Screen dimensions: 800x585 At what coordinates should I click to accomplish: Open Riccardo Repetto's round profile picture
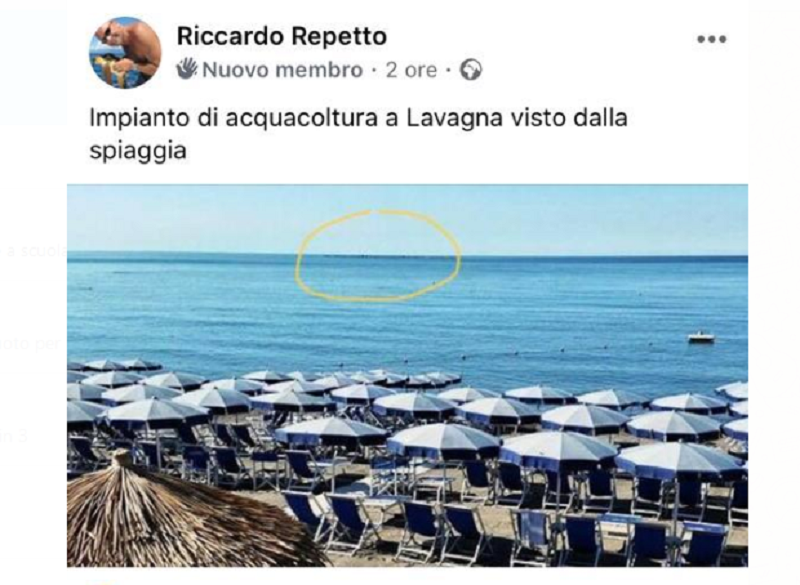[125, 53]
